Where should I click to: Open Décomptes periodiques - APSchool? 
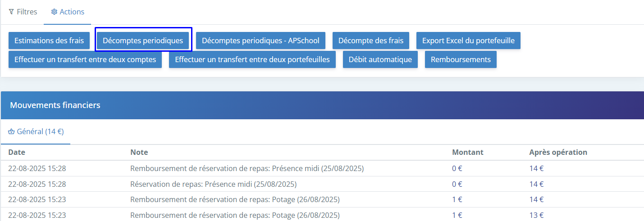260,41
